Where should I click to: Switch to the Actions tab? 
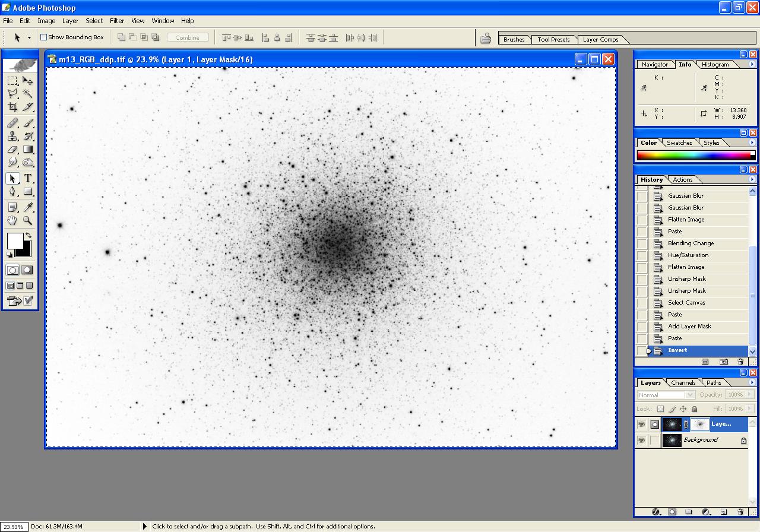683,180
